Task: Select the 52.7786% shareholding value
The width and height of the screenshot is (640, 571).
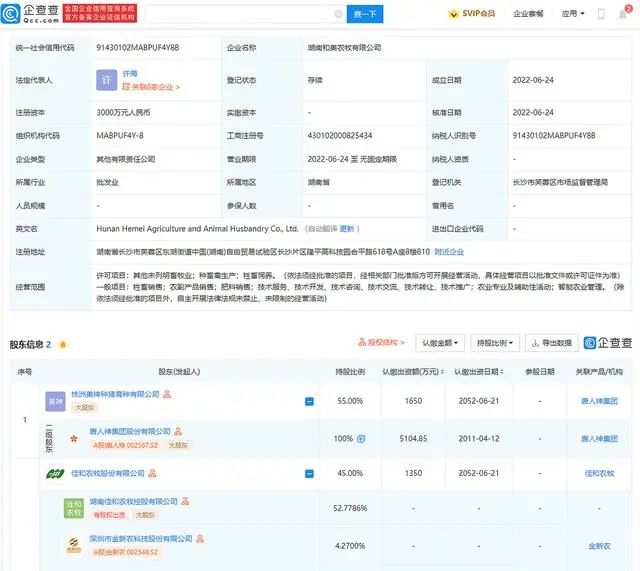Action: click(x=350, y=508)
